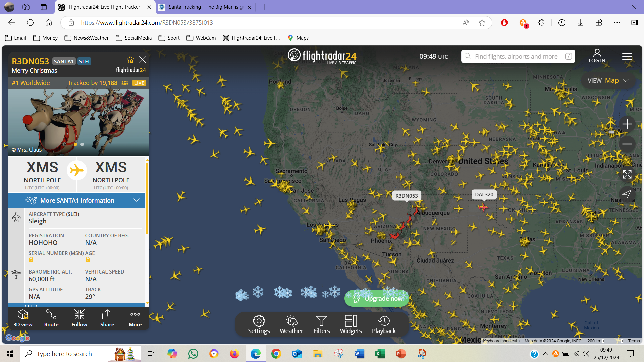
Task: Open the hamburger main menu
Action: click(x=627, y=56)
